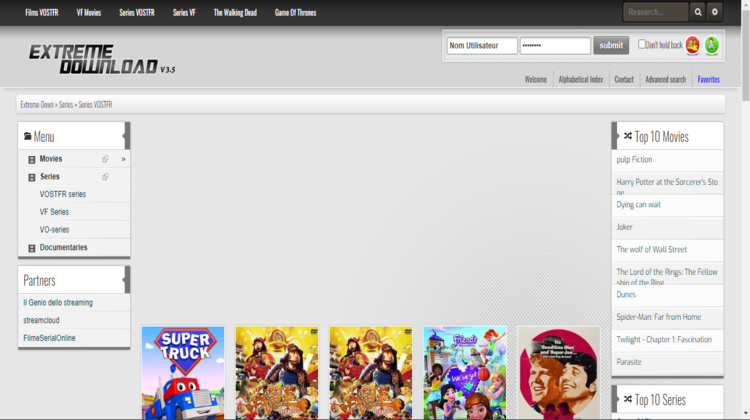Select VF Series in sidebar
750x420 pixels.
pos(54,212)
